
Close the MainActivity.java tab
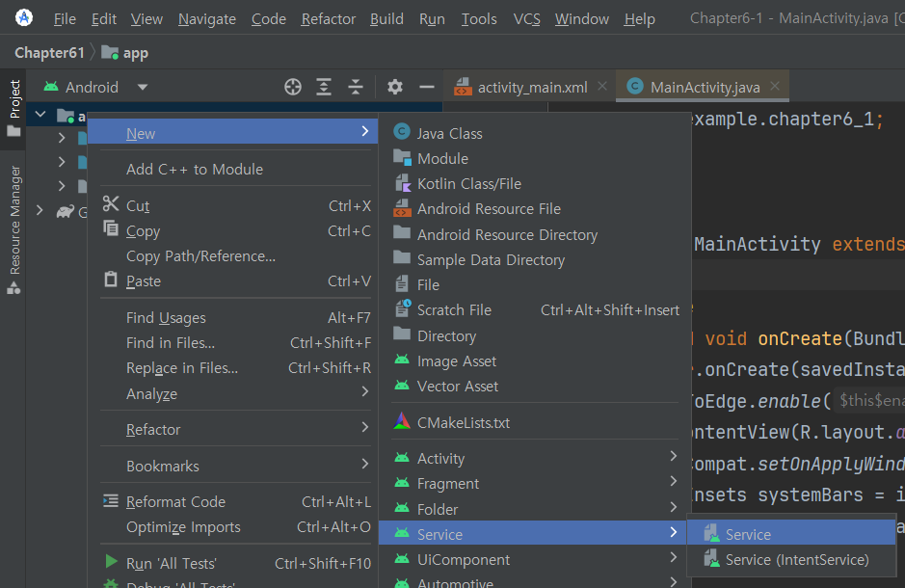775,86
